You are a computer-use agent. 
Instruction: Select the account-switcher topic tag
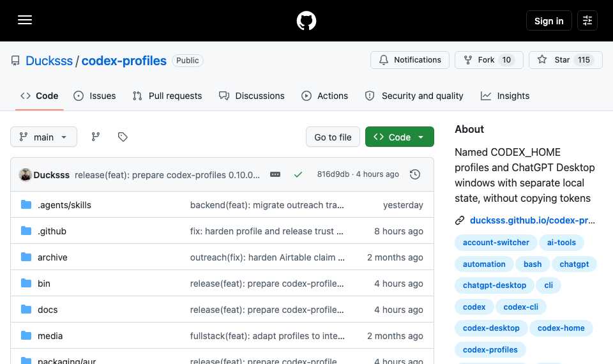(x=496, y=243)
